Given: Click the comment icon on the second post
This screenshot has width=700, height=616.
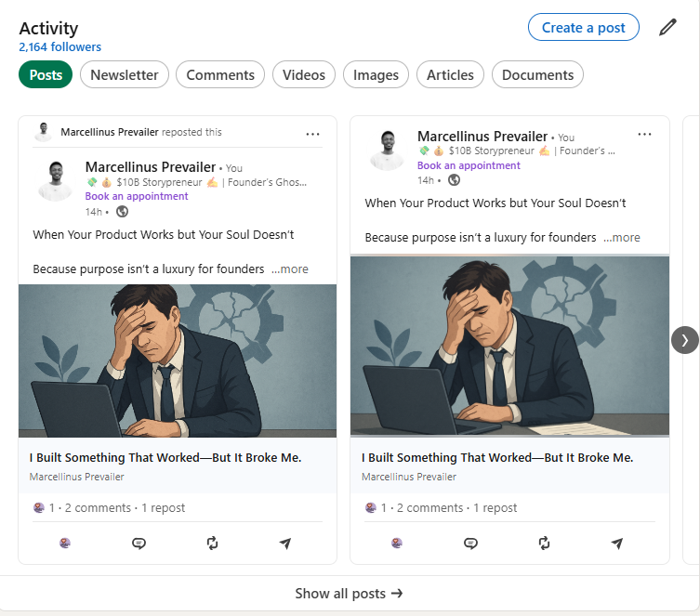Looking at the screenshot, I should click(470, 543).
